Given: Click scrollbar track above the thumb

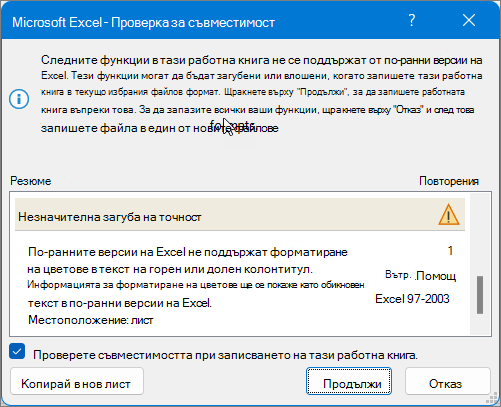Looking at the screenshot, I should click(480, 235).
